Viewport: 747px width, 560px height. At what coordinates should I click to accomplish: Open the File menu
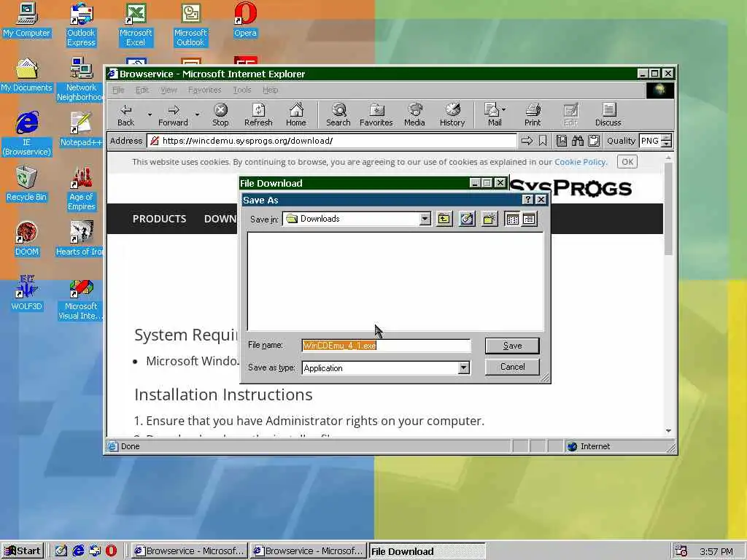118,90
